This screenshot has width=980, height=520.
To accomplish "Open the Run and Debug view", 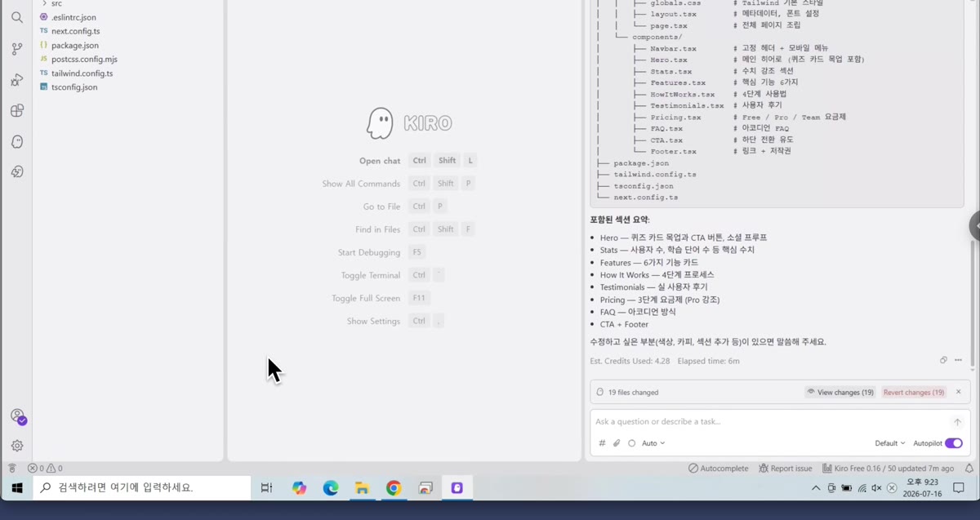I will tap(17, 80).
